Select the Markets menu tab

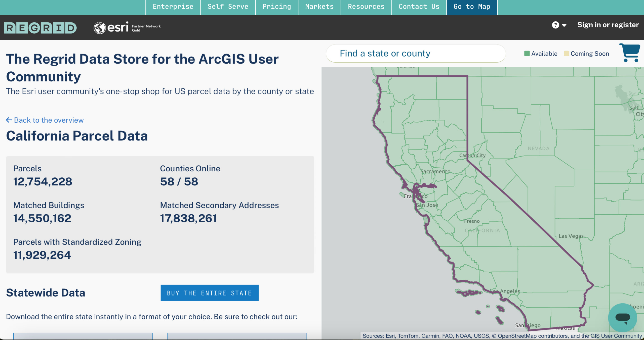(319, 7)
